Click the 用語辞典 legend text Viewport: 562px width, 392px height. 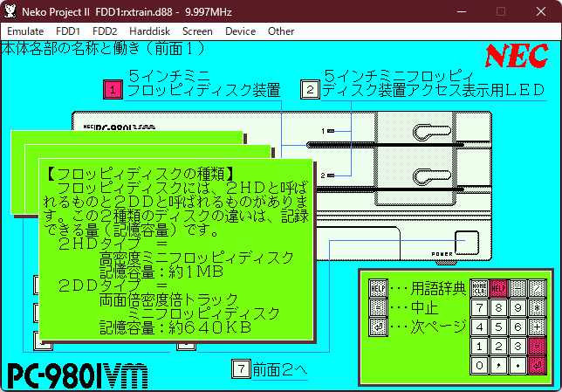click(438, 288)
